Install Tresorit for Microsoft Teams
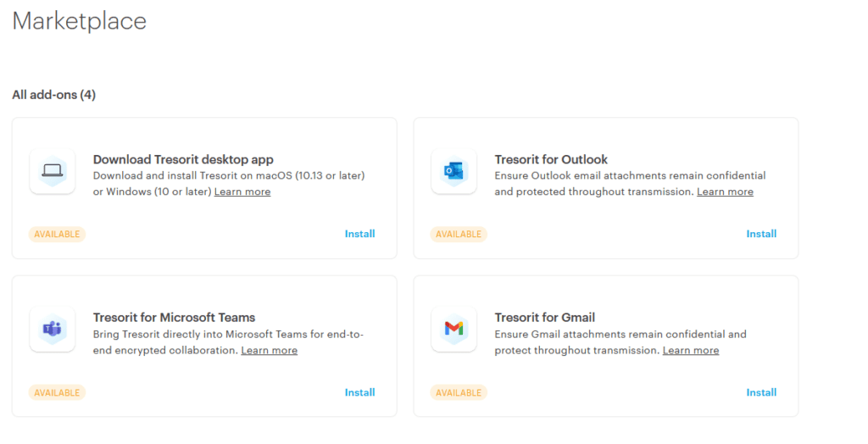 [x=359, y=392]
